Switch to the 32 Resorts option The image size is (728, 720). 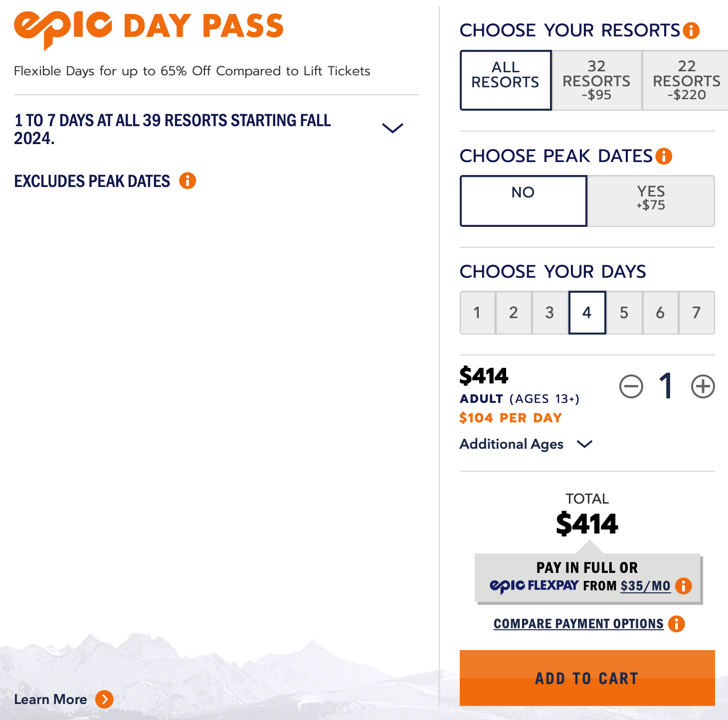[x=596, y=80]
